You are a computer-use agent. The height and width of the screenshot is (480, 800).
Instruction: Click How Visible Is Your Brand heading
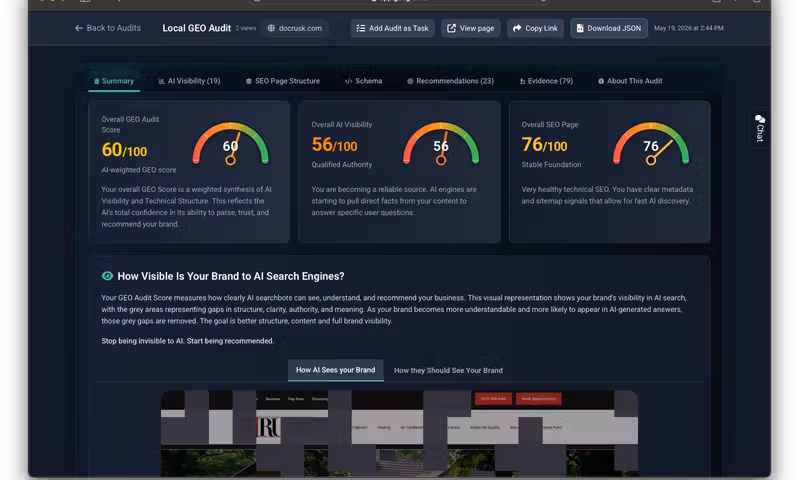click(231, 276)
